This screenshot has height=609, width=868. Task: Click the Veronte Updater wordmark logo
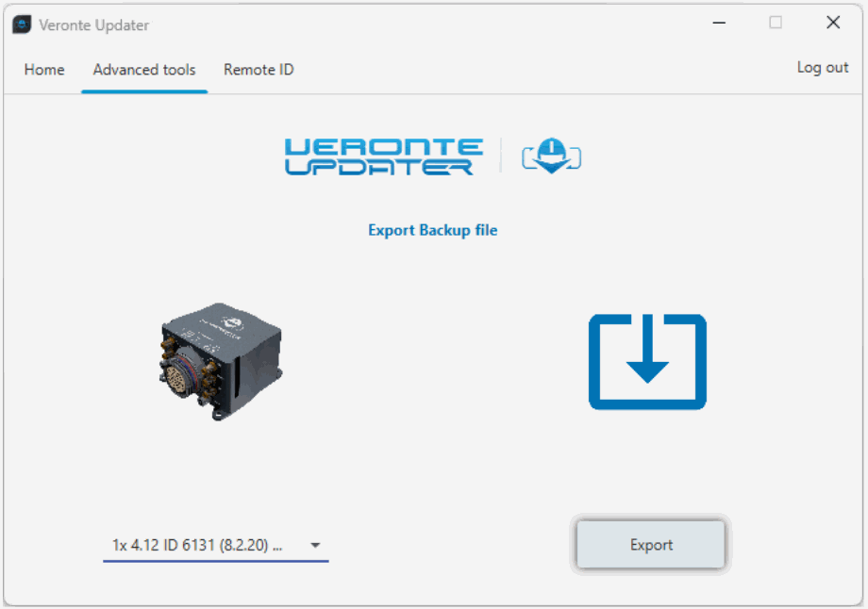click(x=383, y=156)
